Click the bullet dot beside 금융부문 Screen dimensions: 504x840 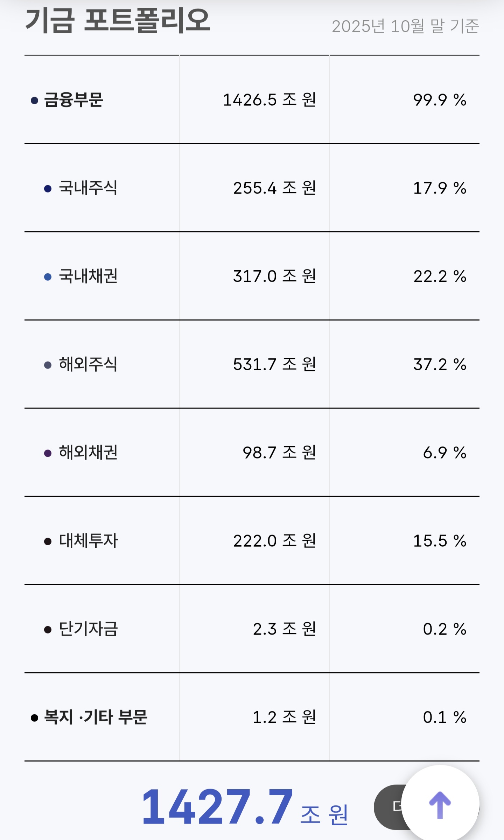(34, 101)
